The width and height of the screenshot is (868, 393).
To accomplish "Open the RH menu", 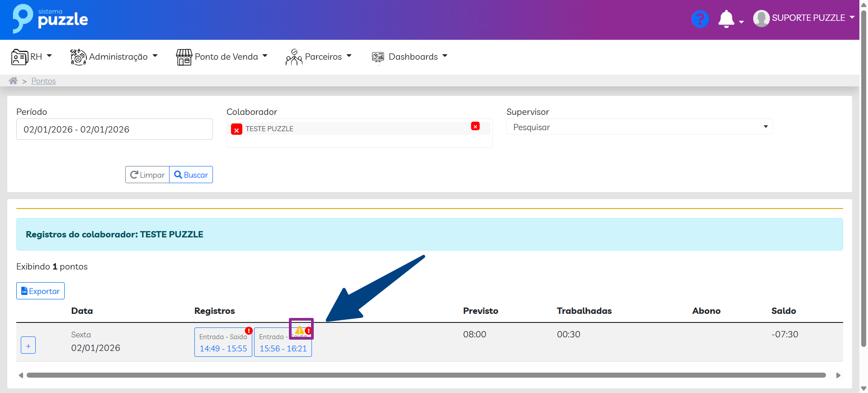I will [x=32, y=57].
